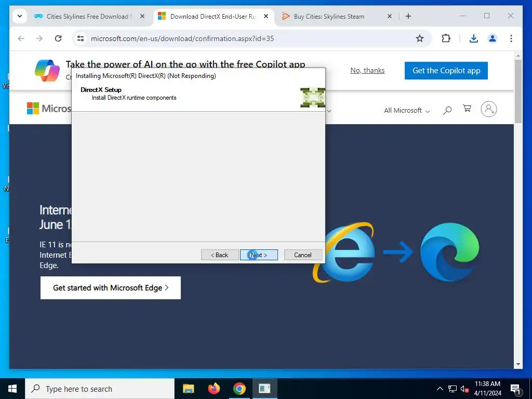The height and width of the screenshot is (399, 532).
Task: Click the DirectX logo icon in the setup dialog
Action: pyautogui.click(x=312, y=97)
